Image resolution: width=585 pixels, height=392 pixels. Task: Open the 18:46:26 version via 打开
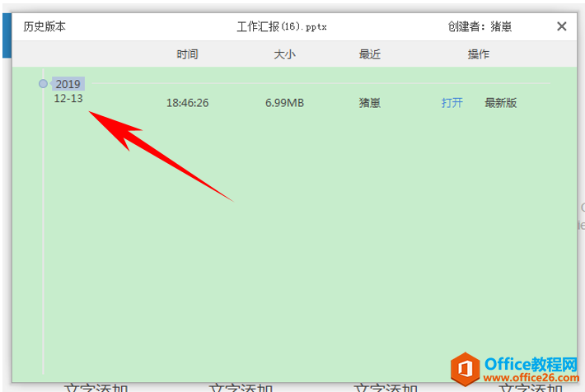[452, 103]
